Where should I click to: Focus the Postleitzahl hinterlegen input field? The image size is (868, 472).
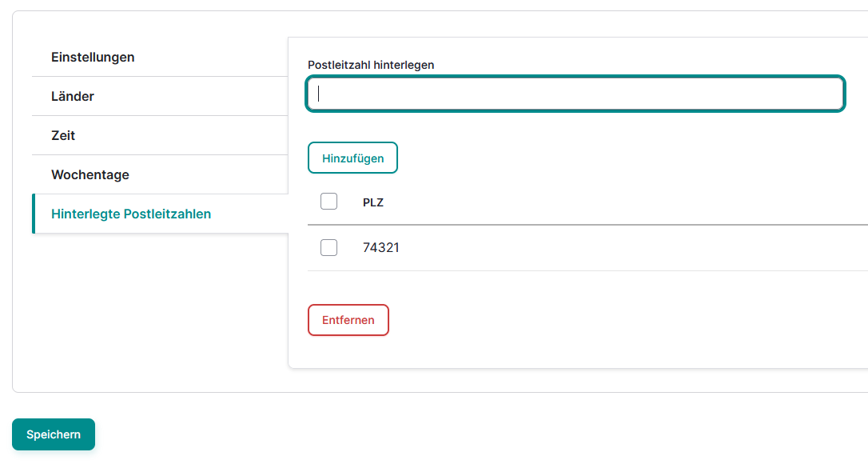click(x=575, y=94)
